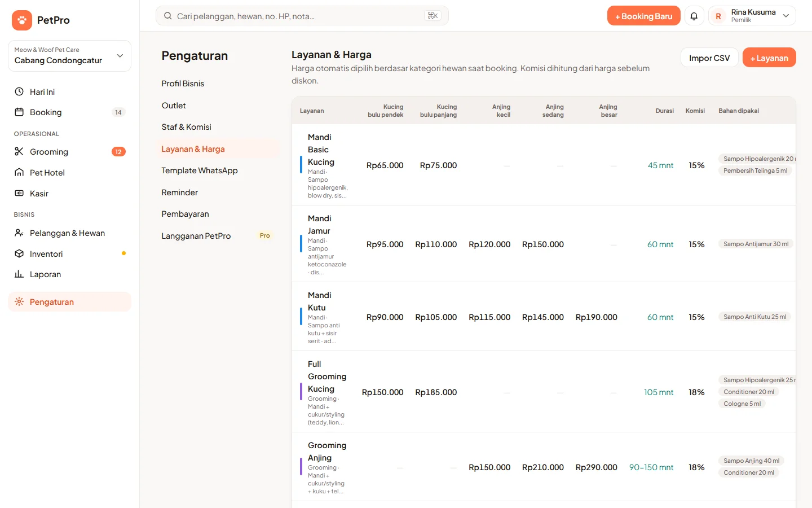Click the search input field

pyautogui.click(x=302, y=16)
